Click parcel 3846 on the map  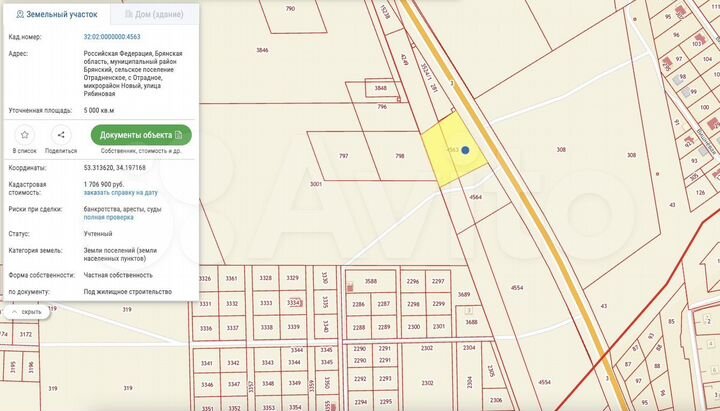point(262,50)
